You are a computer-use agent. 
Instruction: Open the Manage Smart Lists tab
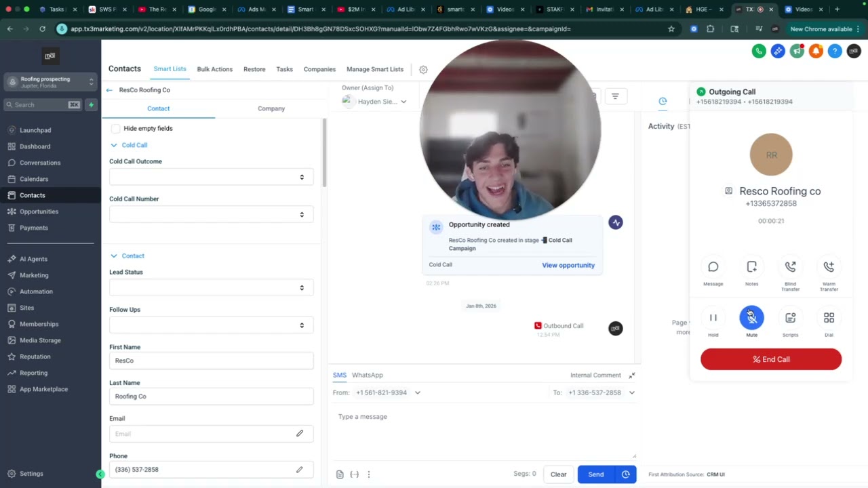click(x=375, y=69)
